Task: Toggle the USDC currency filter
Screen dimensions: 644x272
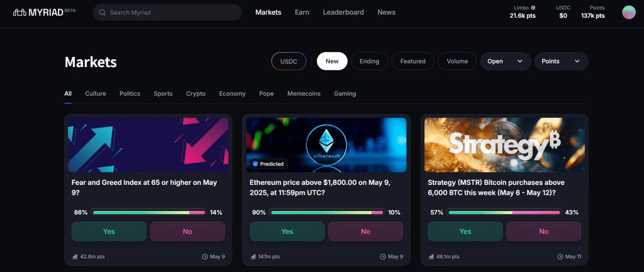Action: point(289,61)
